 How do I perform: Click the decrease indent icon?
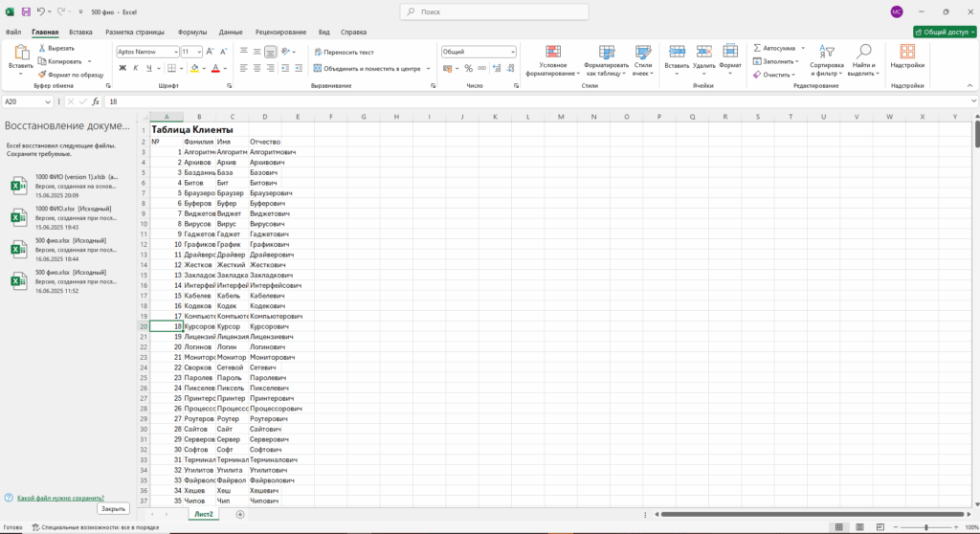tap(285, 68)
